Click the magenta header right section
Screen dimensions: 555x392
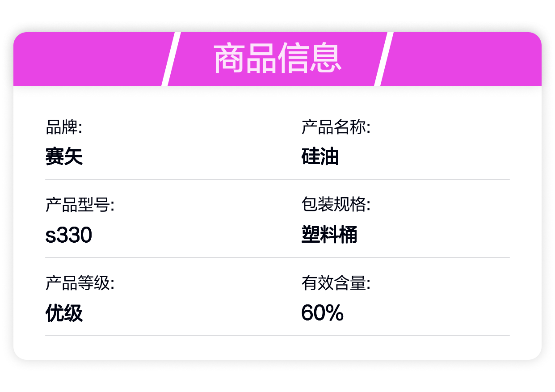[460, 59]
